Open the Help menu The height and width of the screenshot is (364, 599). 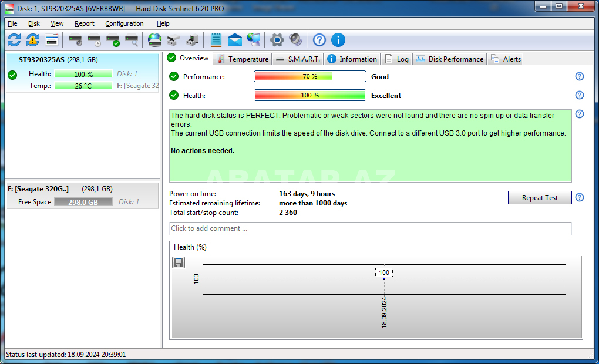[163, 23]
